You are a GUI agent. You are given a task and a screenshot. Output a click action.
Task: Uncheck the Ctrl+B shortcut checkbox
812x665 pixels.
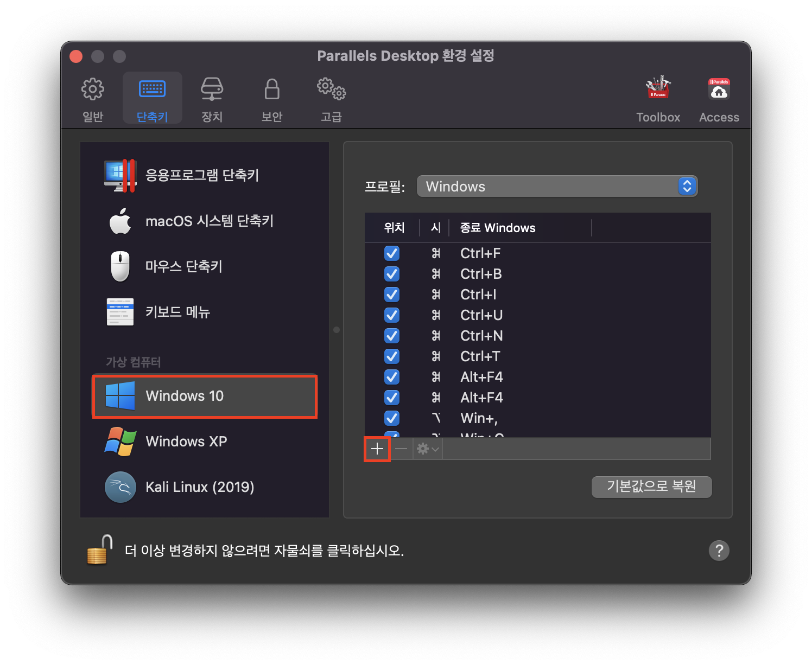pyautogui.click(x=392, y=274)
